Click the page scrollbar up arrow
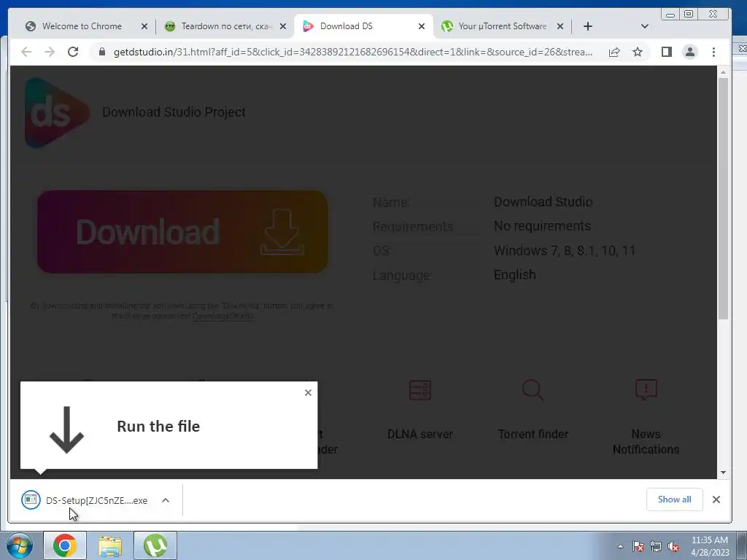 click(x=723, y=72)
